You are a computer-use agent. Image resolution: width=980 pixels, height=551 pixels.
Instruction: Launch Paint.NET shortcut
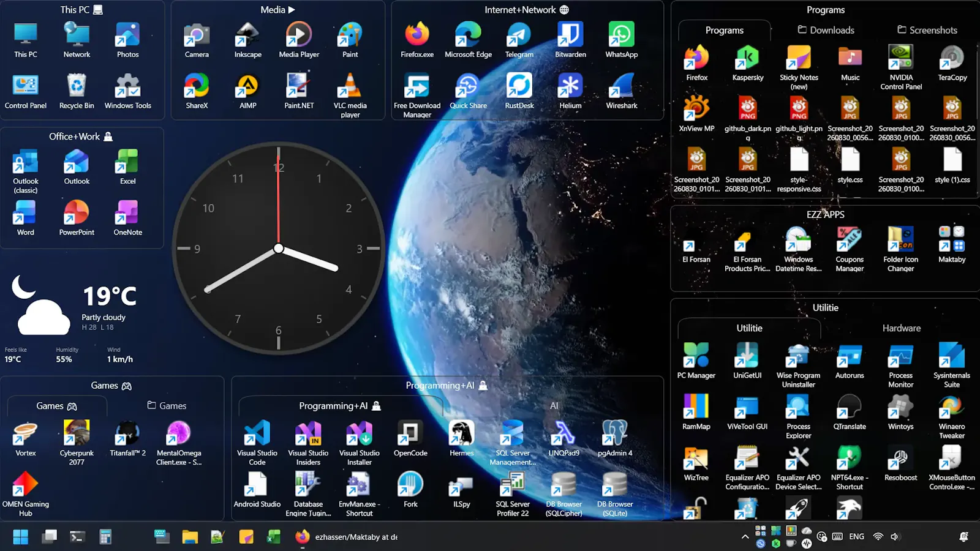[299, 91]
